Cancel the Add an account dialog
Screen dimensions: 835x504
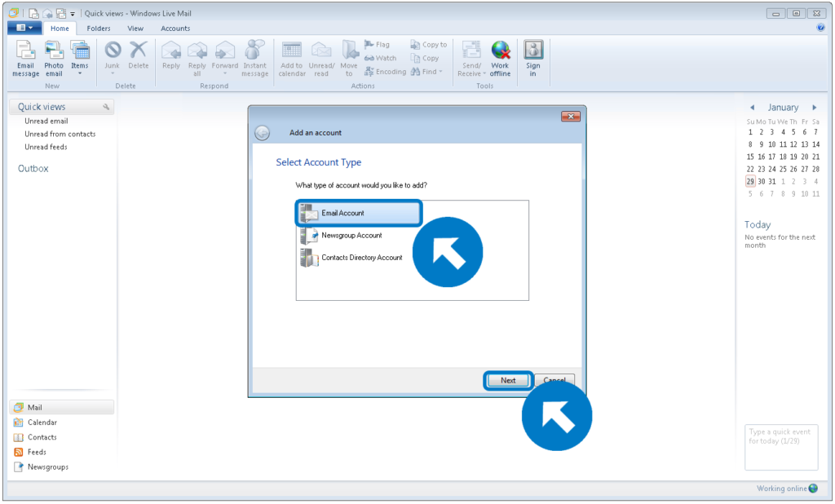point(554,380)
